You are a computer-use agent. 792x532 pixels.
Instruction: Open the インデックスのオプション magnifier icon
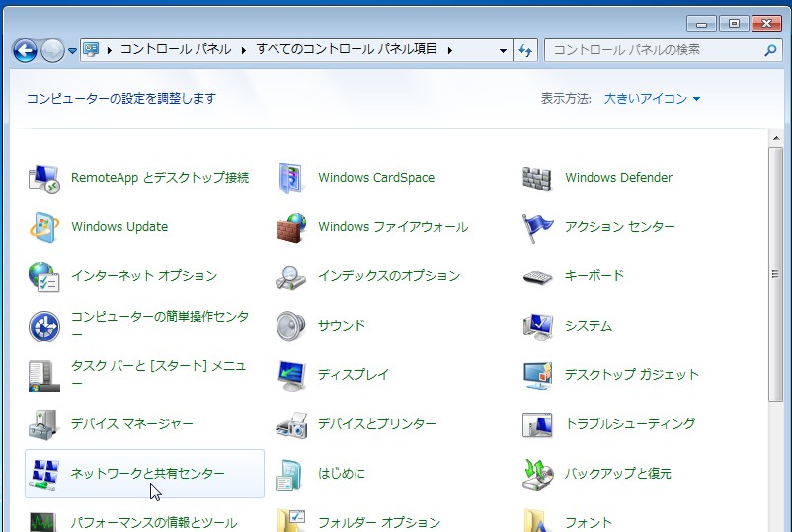(x=291, y=277)
